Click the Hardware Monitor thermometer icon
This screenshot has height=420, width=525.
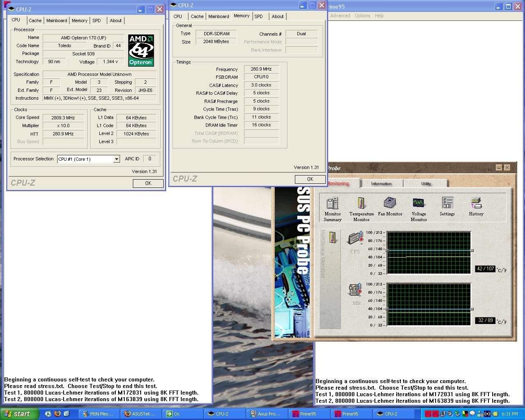(332, 237)
